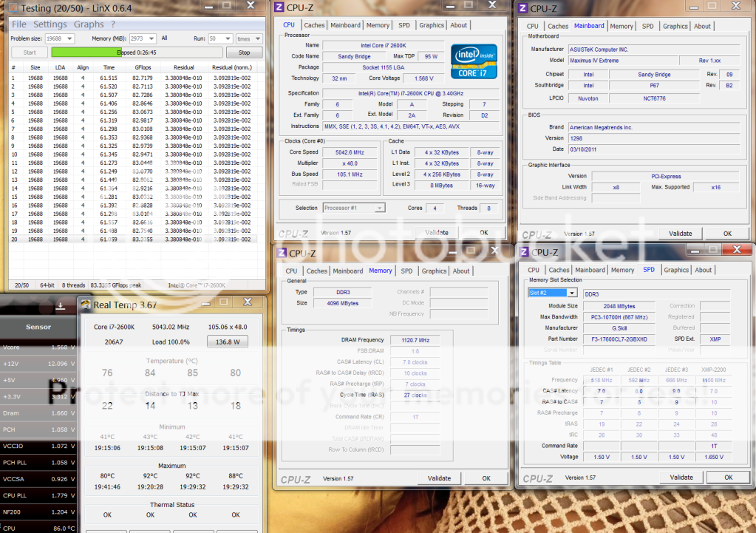Stop the LinX stress test
The image size is (756, 533).
[244, 52]
